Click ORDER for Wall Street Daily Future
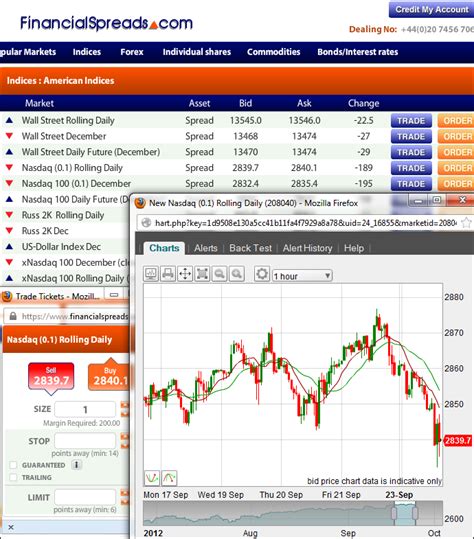This screenshot has height=539, width=474. coord(456,152)
